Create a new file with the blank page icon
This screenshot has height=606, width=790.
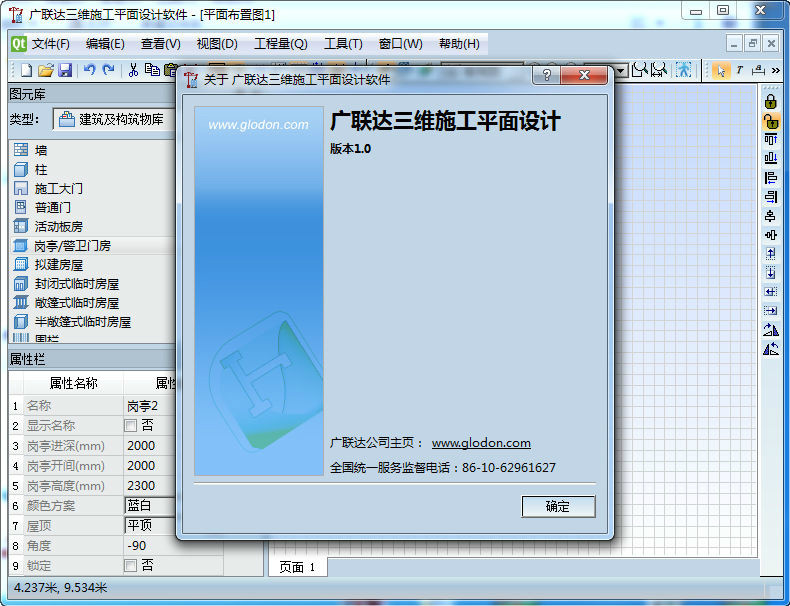click(x=26, y=70)
